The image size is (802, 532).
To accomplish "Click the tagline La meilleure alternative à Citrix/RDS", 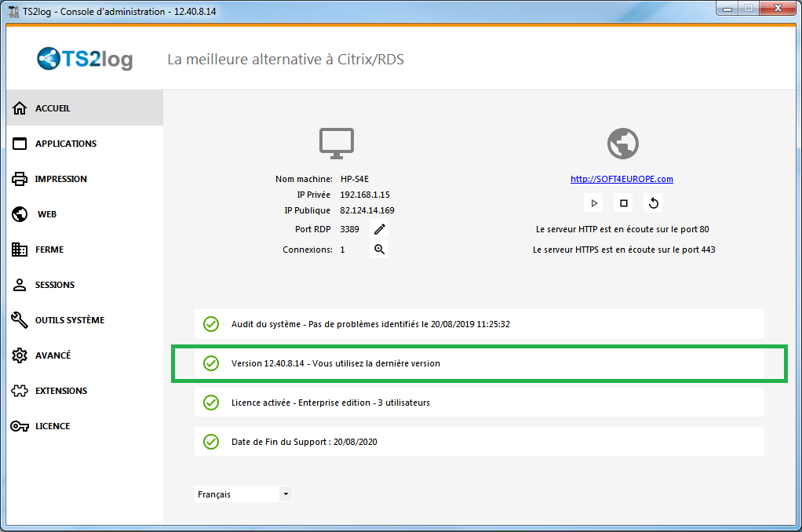I will [286, 60].
